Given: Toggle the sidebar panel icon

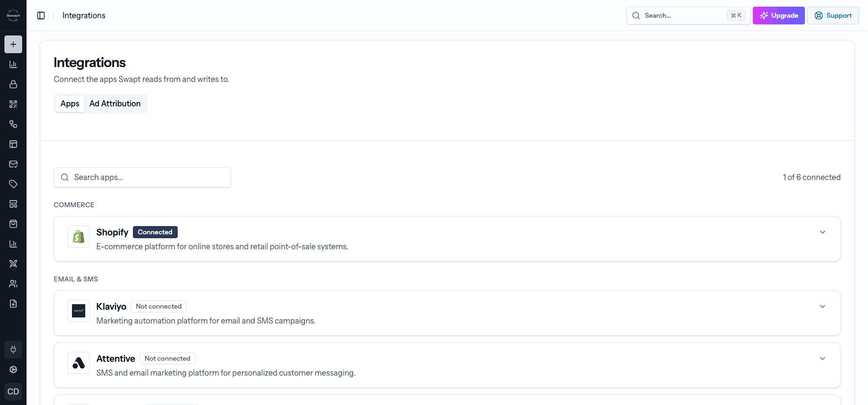Looking at the screenshot, I should pos(41,16).
